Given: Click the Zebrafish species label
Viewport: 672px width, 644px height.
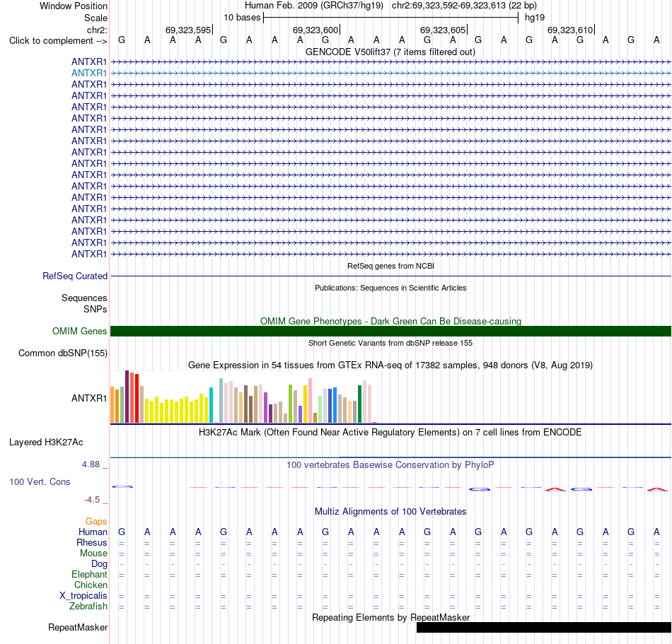Looking at the screenshot, I should tap(88, 607).
